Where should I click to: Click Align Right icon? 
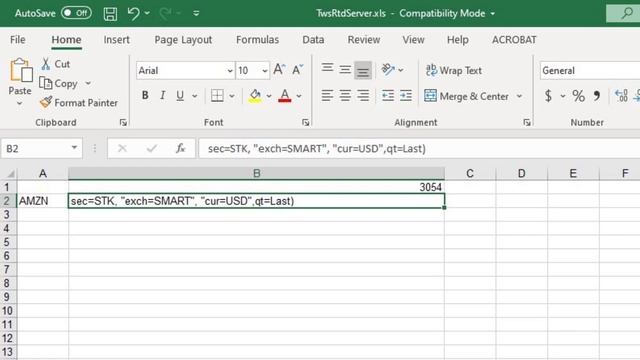[363, 96]
